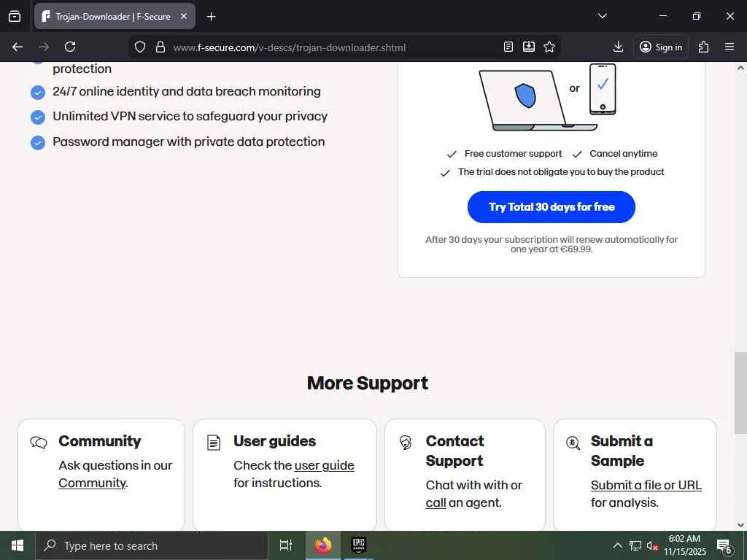This screenshot has height=560, width=747.
Task: Click the subscription renewal €69.99 notice
Action: pyautogui.click(x=551, y=244)
